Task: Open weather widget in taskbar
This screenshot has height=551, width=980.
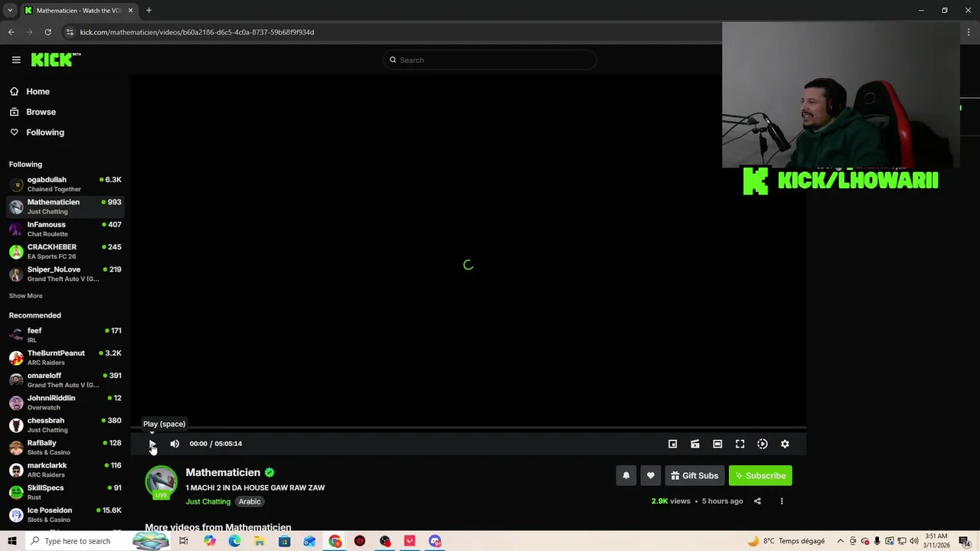Action: click(x=786, y=541)
